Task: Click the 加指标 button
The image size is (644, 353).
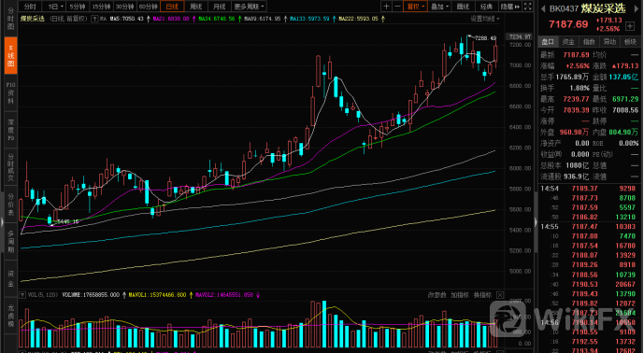Action: point(460,295)
